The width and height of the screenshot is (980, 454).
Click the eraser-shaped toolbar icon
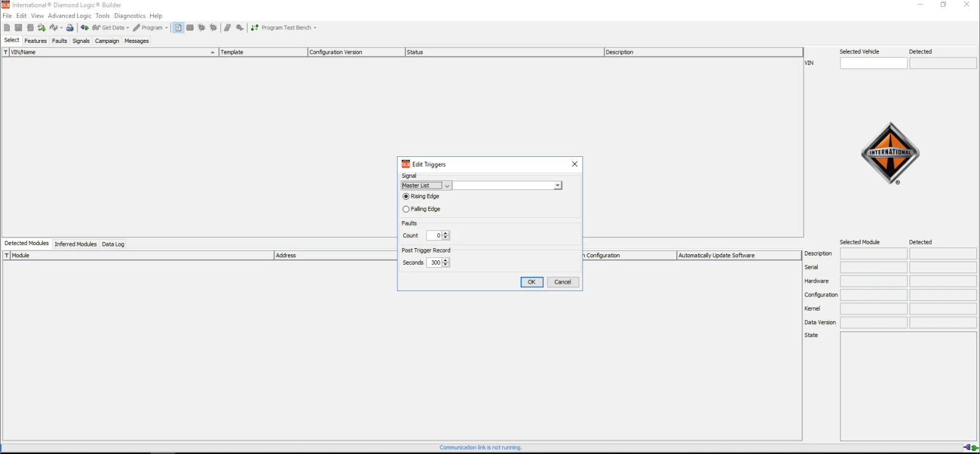227,28
